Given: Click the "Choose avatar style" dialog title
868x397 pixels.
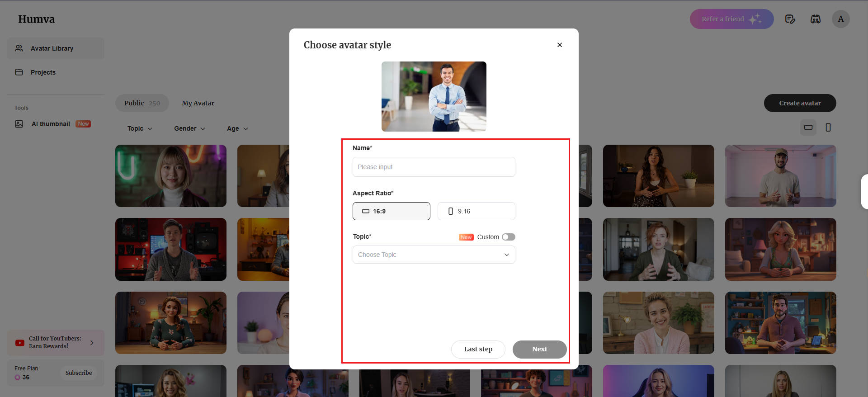Looking at the screenshot, I should 347,45.
